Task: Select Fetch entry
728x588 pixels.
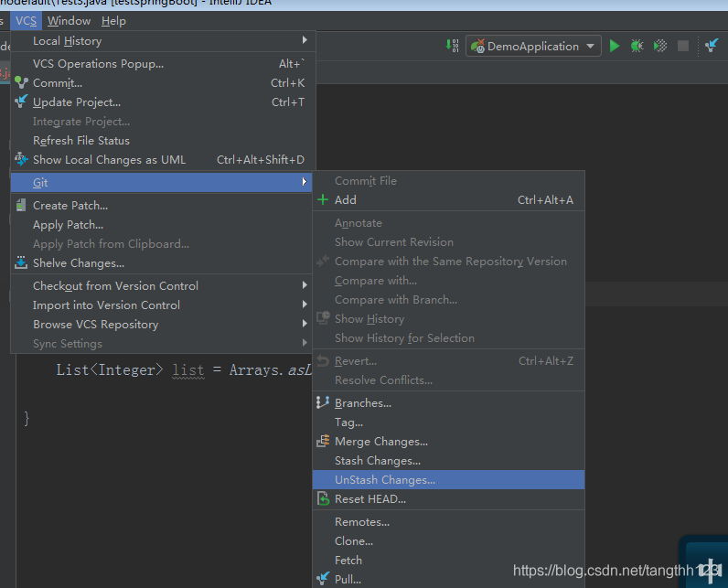Action: (448, 561)
